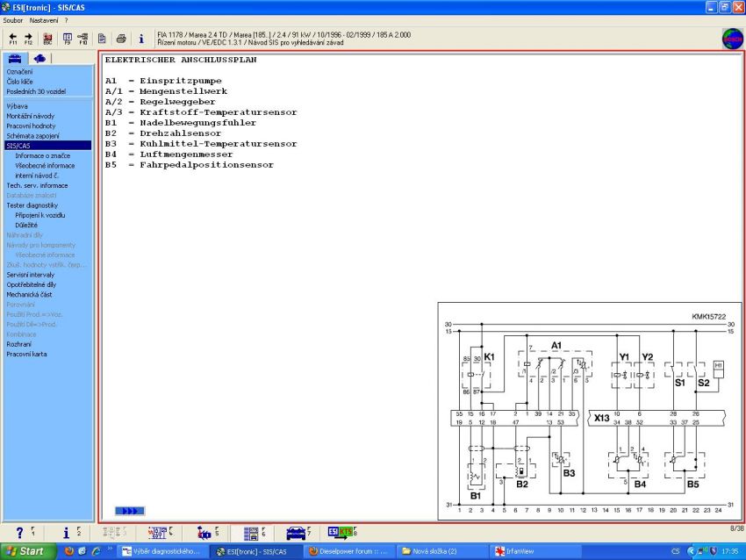The width and height of the screenshot is (746, 560).
Task: Expand the quick launch chevron
Action: pos(110,549)
